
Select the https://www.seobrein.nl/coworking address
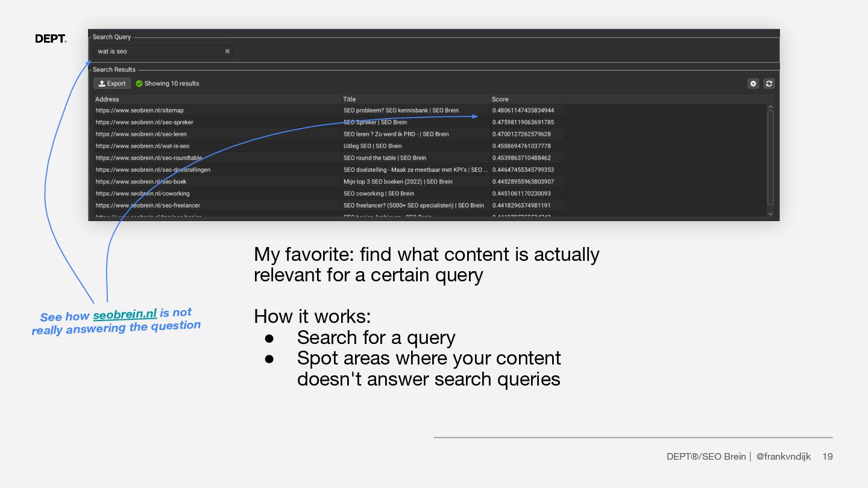pyautogui.click(x=142, y=193)
